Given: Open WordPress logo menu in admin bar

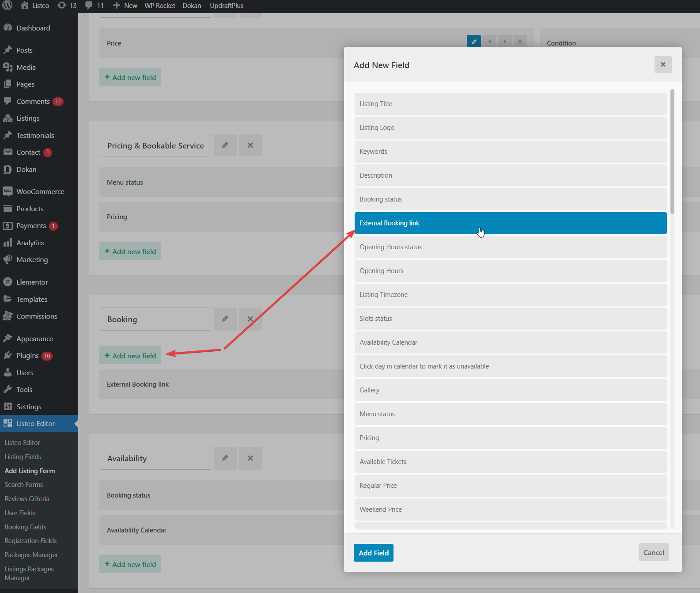Looking at the screenshot, I should tap(8, 6).
